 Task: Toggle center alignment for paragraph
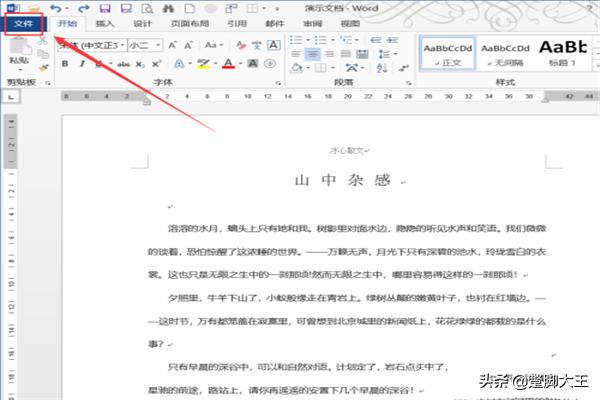tap(312, 53)
